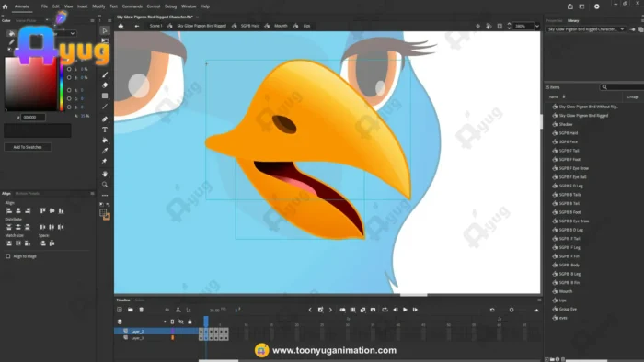
Task: Go back one level with arrow
Action: (x=137, y=26)
